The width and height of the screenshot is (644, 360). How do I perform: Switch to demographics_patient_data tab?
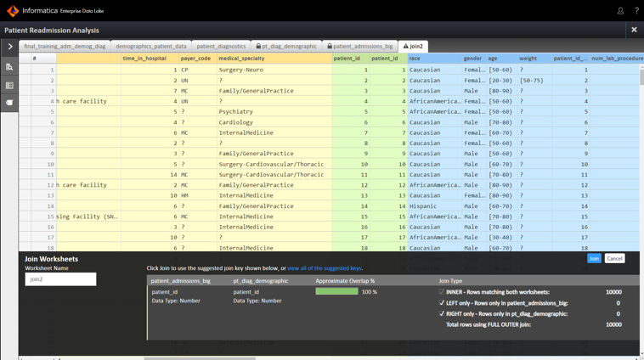[x=151, y=47]
